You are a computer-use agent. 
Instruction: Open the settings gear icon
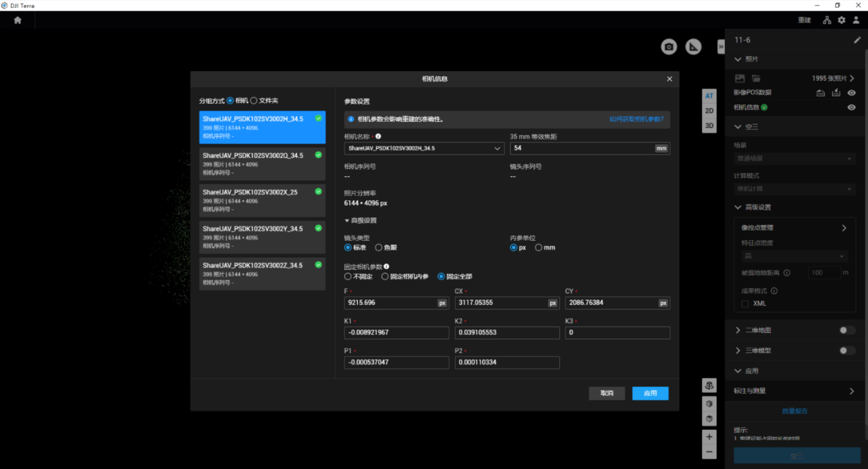[842, 20]
